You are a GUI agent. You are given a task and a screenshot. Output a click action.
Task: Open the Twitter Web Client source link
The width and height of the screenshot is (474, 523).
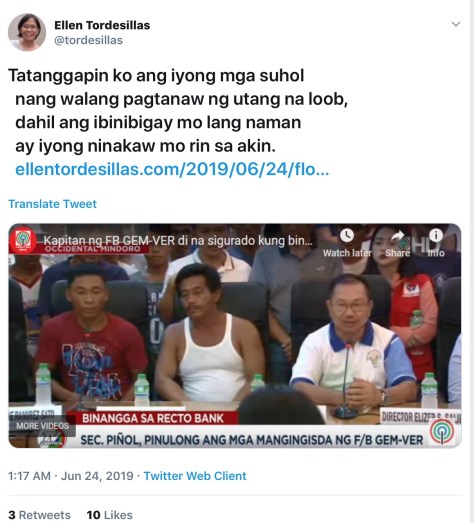tap(195, 476)
